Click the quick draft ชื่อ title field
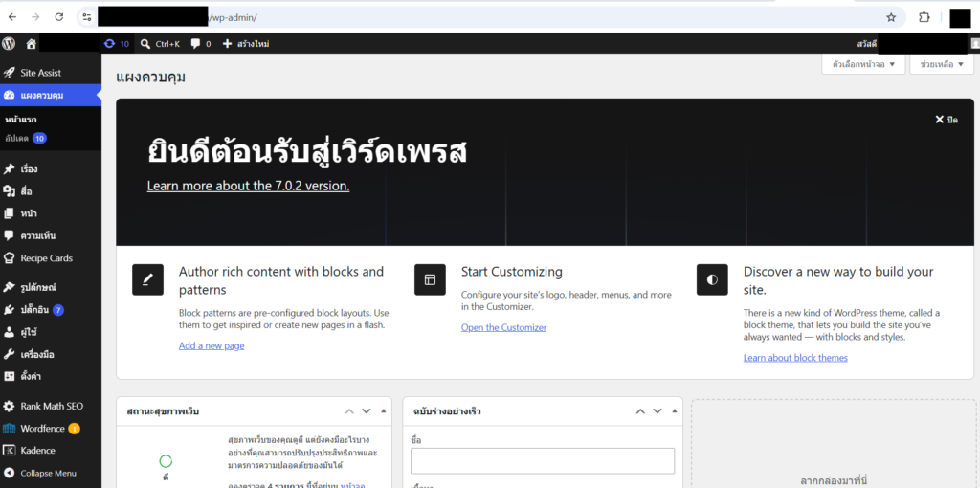Screen dimensions: 980x488 [x=543, y=460]
